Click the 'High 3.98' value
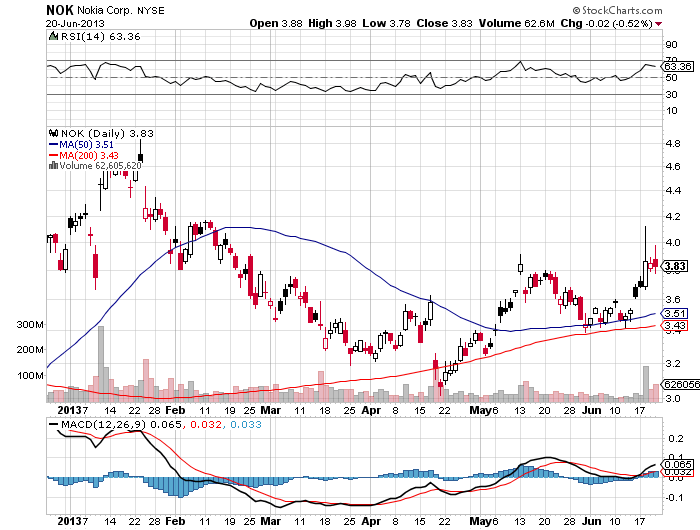The height and width of the screenshot is (530, 700). point(332,24)
